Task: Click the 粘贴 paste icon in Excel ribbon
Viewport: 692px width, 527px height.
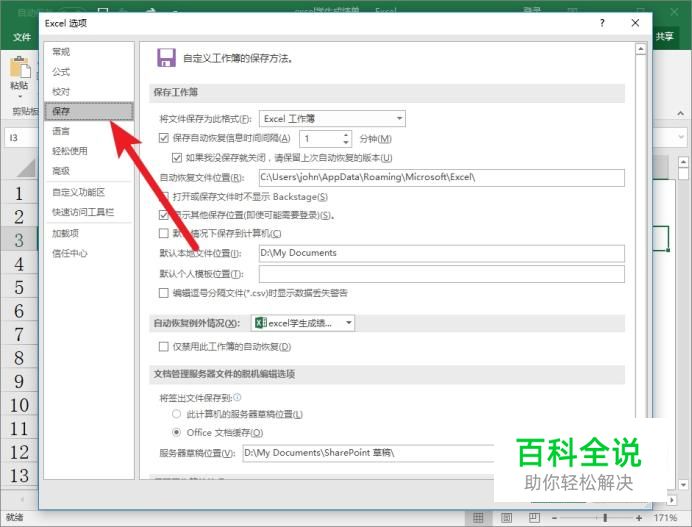Action: click(x=20, y=68)
